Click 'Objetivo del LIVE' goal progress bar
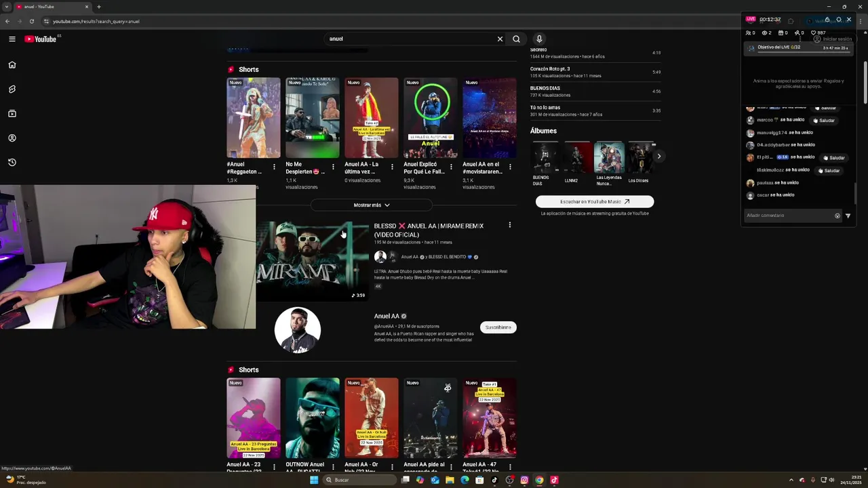This screenshot has width=868, height=488. coord(799,48)
